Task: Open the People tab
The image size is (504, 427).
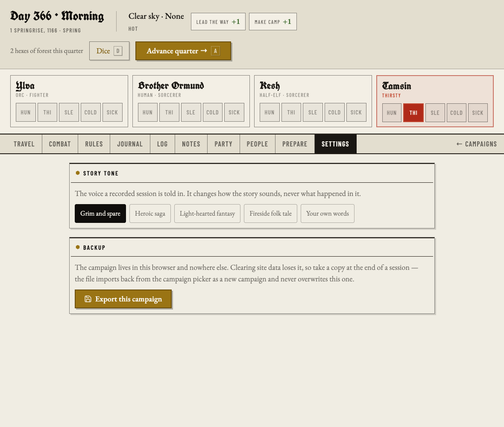Action: pyautogui.click(x=258, y=144)
